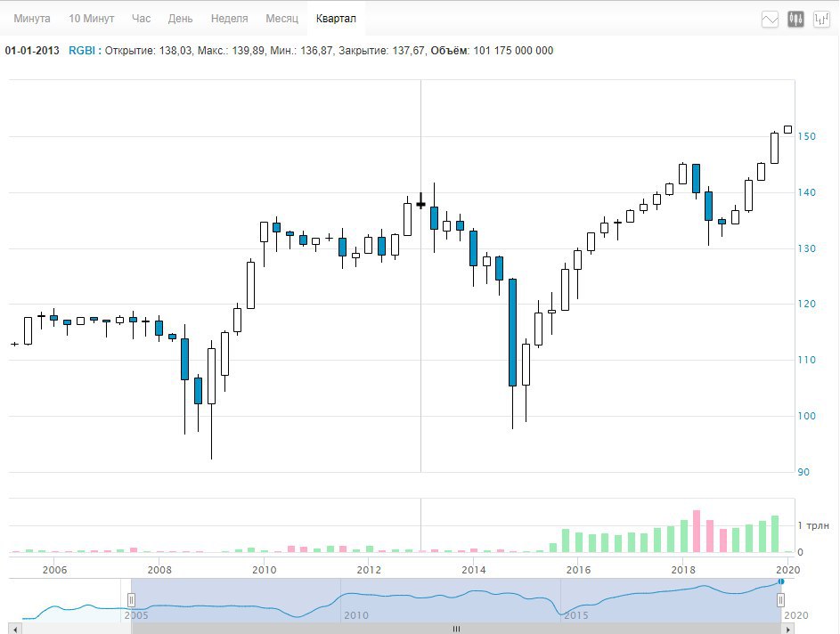The height and width of the screenshot is (634, 840).
Task: Click the 01-01-2013 date label
Action: (32, 51)
